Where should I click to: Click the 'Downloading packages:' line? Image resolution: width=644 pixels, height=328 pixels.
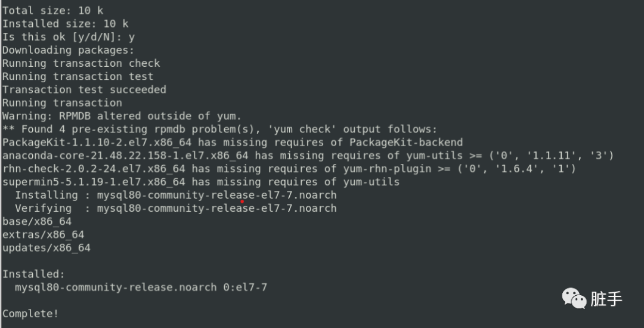69,51
